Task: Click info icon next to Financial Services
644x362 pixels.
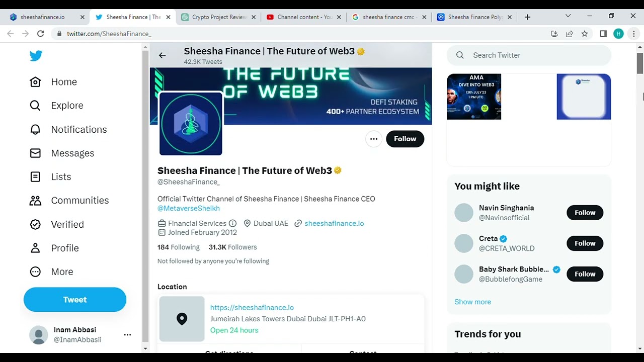Action: coord(232,223)
